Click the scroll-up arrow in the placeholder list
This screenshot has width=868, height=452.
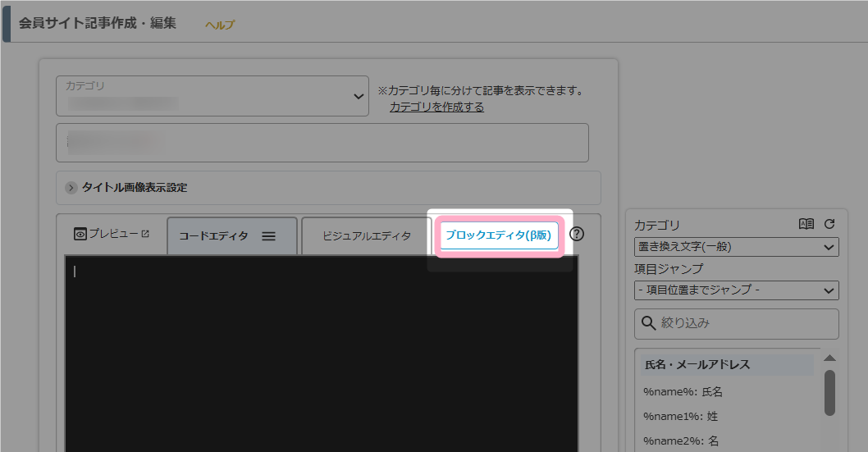pos(829,358)
